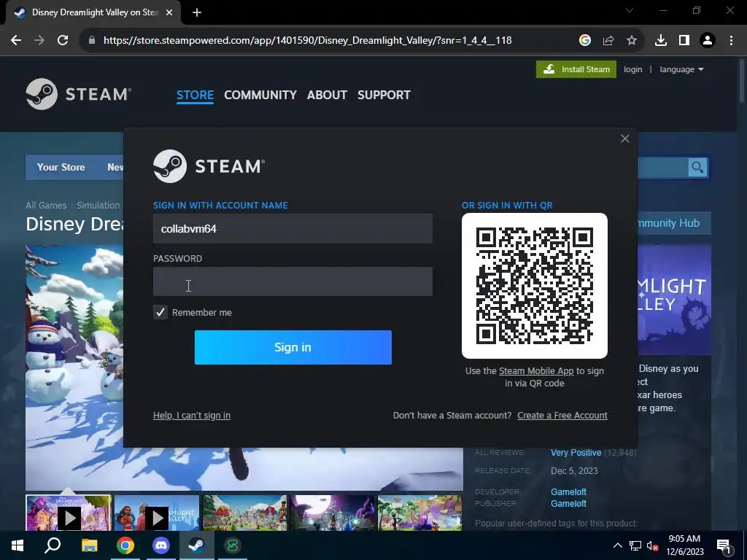Viewport: 747px width, 560px height.
Task: Open the browser downloads icon
Action: 661,41
